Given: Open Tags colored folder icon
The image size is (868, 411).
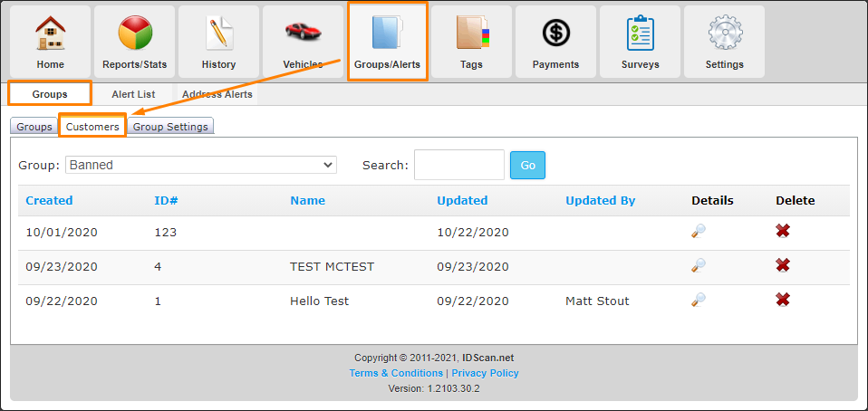Looking at the screenshot, I should click(472, 33).
